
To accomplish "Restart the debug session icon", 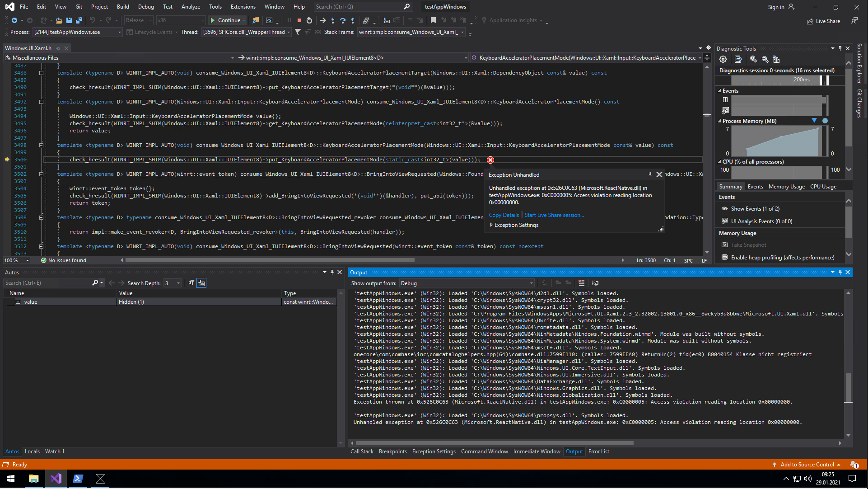I will [309, 20].
